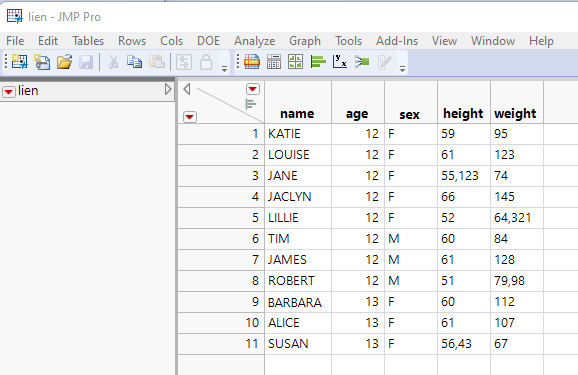This screenshot has width=578, height=375.
Task: Click the New Script toolbar icon
Action: (x=42, y=62)
